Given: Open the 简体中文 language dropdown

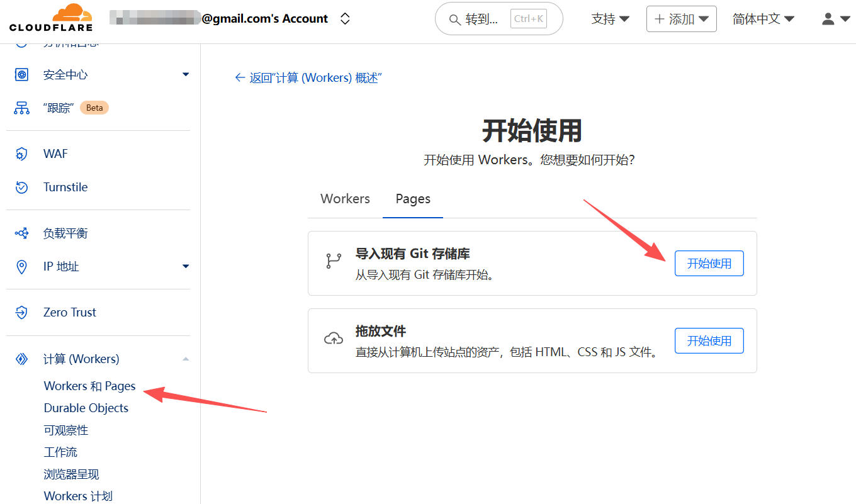Looking at the screenshot, I should click(x=763, y=20).
